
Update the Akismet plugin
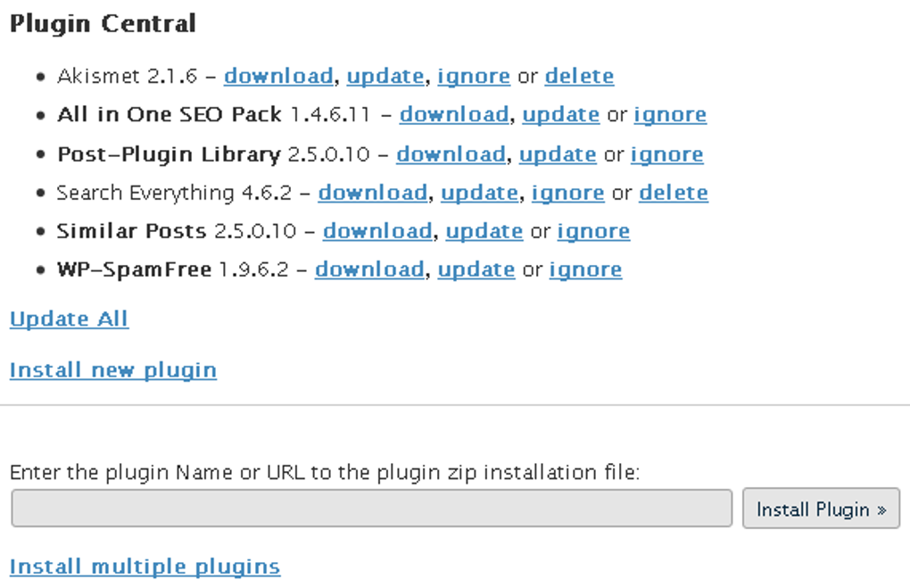coord(385,76)
